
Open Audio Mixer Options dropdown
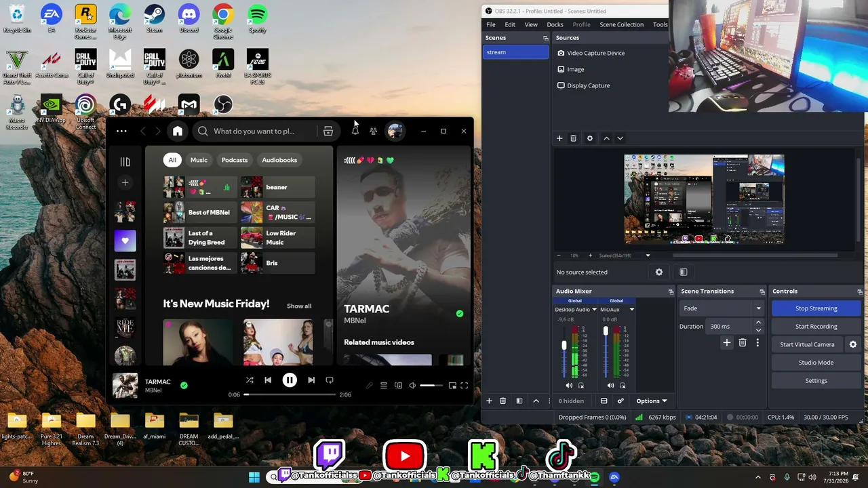[652, 401]
